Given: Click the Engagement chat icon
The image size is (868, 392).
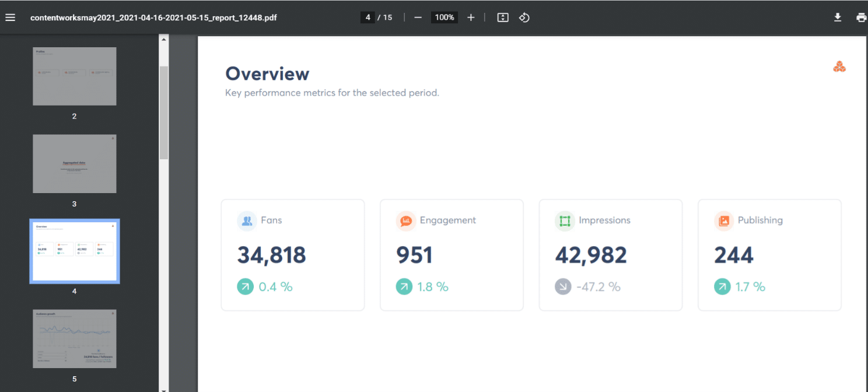Looking at the screenshot, I should (x=406, y=221).
